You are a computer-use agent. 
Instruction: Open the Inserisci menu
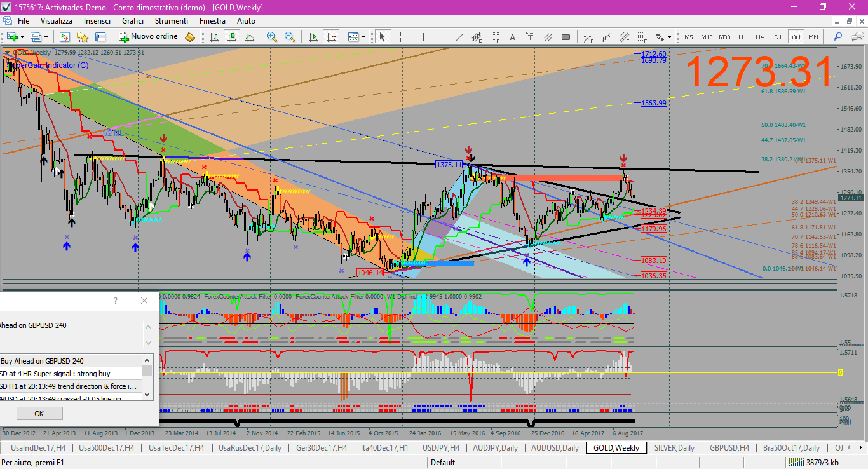(97, 21)
